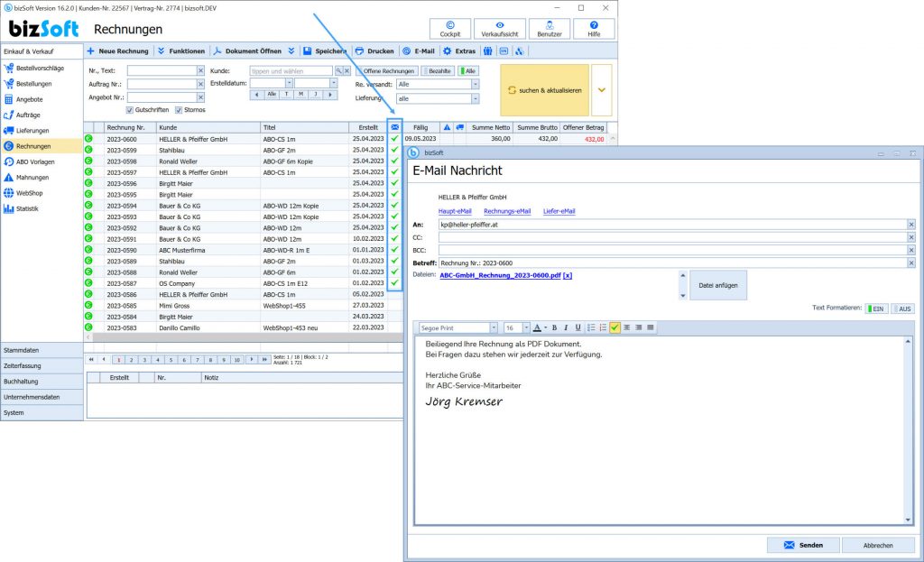The height and width of the screenshot is (562, 924).
Task: Toggle italic in email editor
Action: (x=566, y=328)
